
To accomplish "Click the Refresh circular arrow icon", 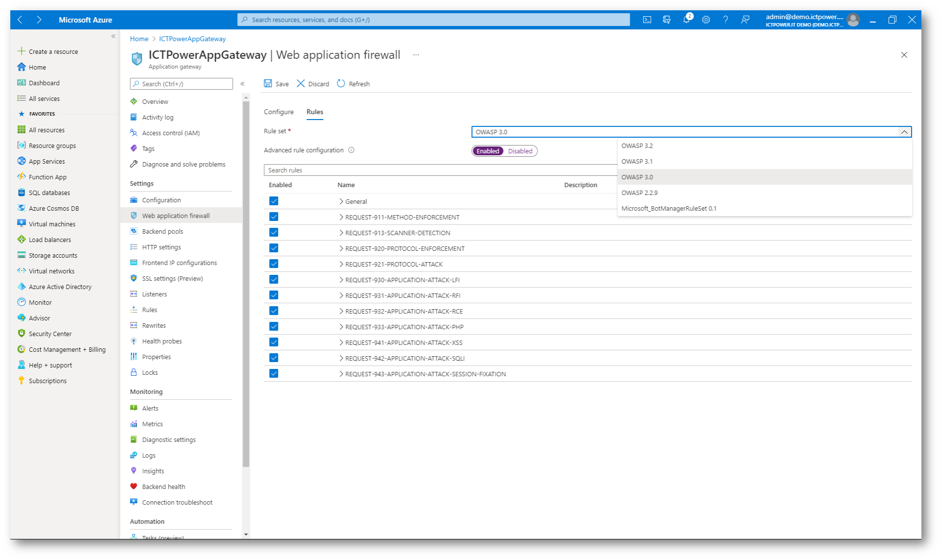I will pos(341,83).
